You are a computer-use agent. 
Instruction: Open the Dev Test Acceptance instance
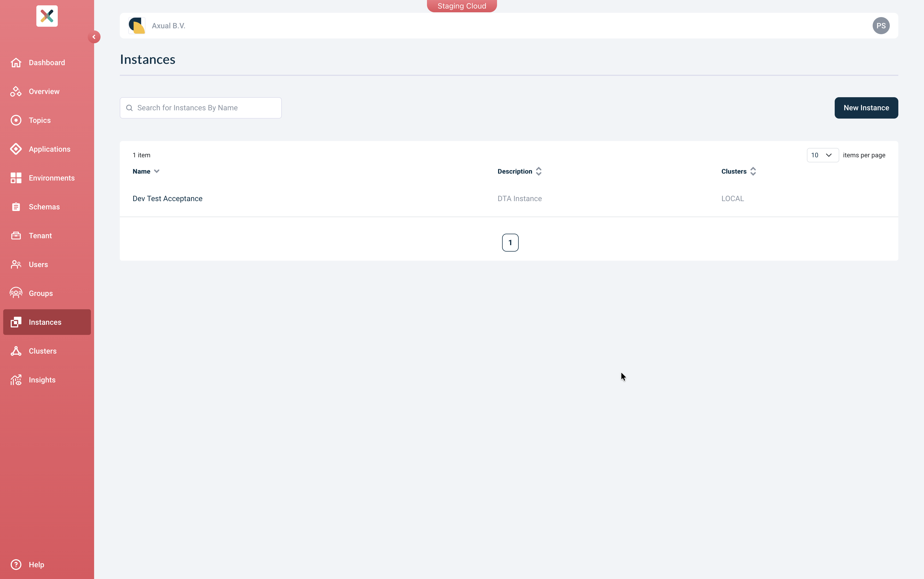coord(167,198)
